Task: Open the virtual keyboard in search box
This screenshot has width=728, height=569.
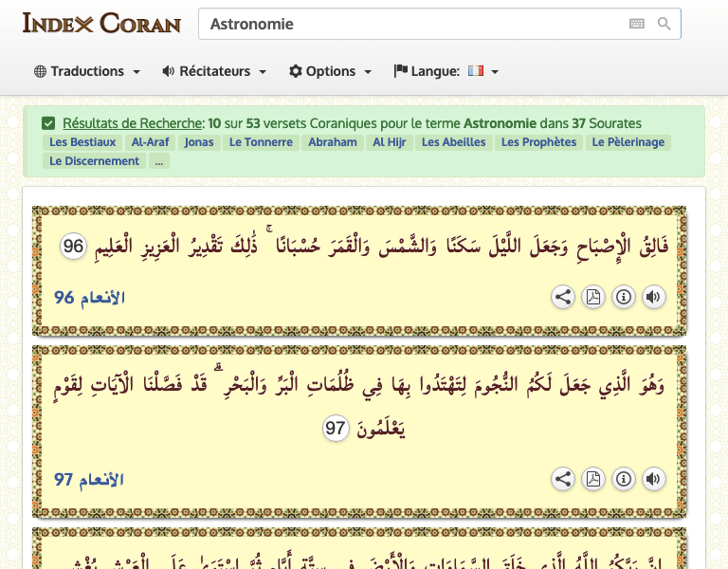Action: pyautogui.click(x=636, y=24)
